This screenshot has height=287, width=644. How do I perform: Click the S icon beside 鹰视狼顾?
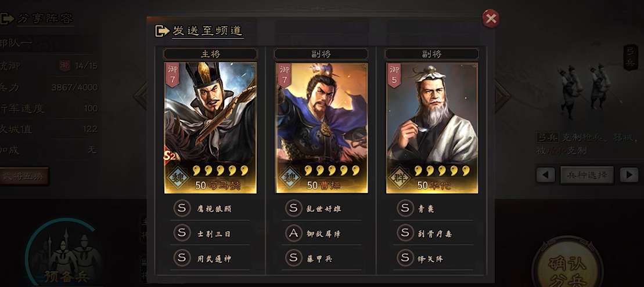click(182, 208)
